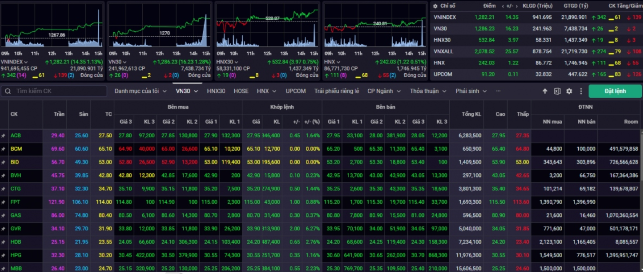This screenshot has width=644, height=274.
Task: Expand Thỏa thuận dropdown
Action: [444, 91]
